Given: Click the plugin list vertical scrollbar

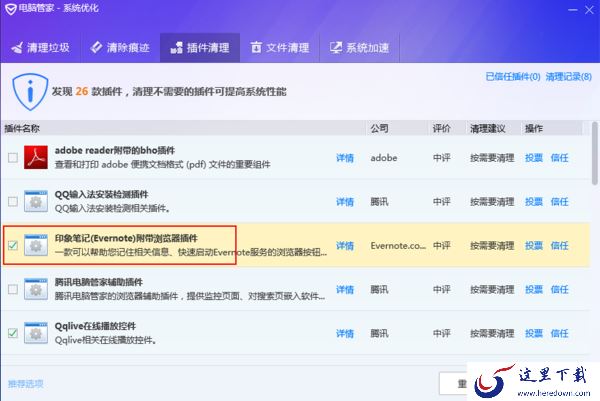Looking at the screenshot, I should pos(595,153).
